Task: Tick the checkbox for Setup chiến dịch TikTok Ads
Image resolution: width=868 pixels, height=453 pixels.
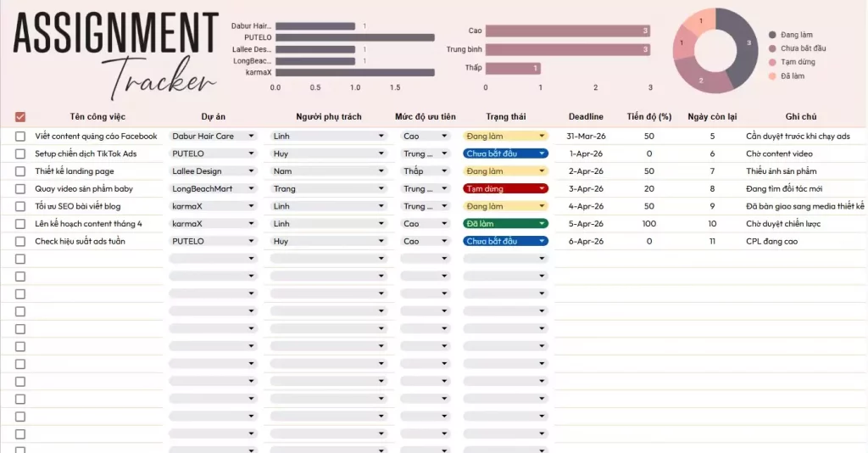Action: (20, 154)
